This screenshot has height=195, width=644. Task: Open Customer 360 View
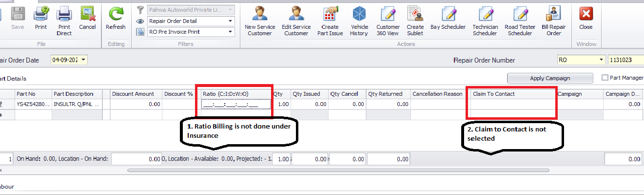388,21
